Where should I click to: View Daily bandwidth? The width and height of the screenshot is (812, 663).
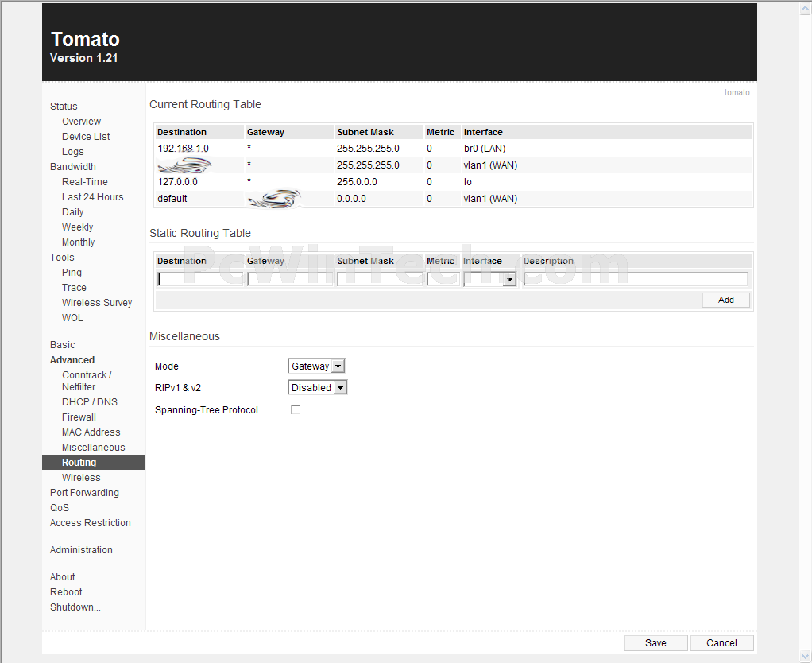pos(72,211)
